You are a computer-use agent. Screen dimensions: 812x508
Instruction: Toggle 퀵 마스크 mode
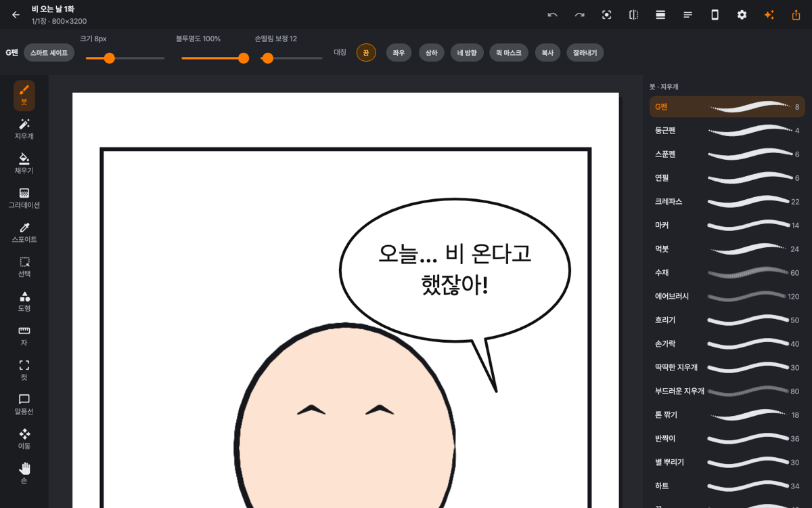[x=509, y=53]
